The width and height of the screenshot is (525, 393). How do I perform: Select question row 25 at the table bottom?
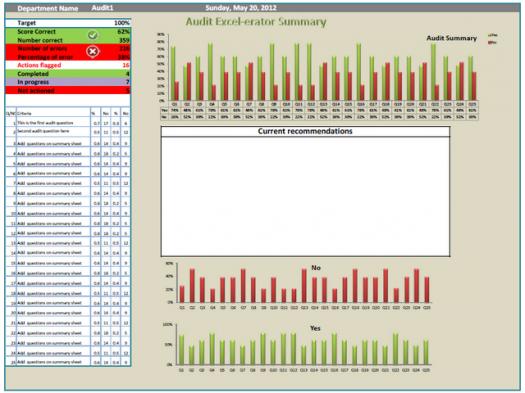click(68, 362)
